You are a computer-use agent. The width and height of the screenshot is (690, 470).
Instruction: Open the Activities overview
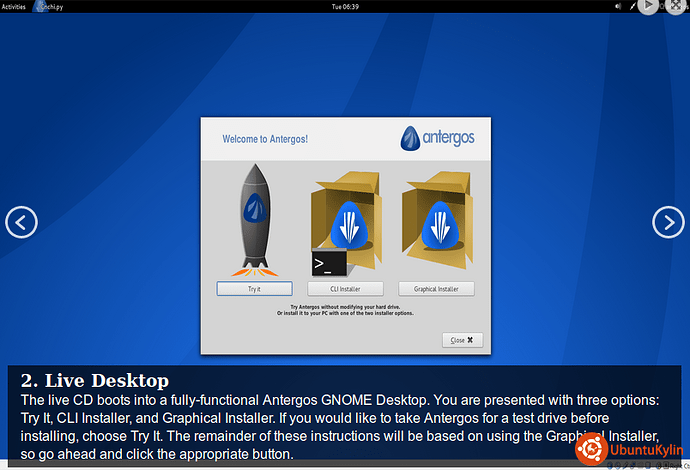(14, 6)
